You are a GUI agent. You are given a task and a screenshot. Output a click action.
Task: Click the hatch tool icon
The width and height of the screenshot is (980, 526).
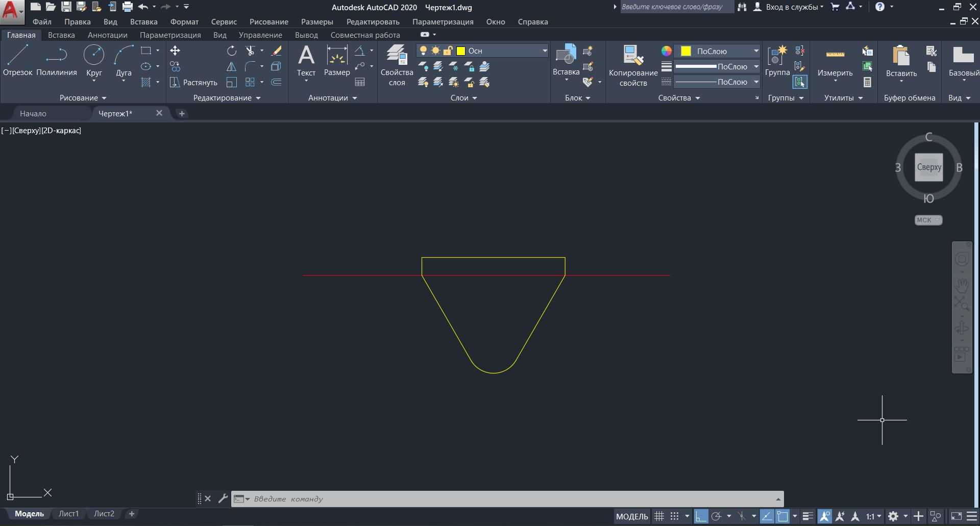146,82
